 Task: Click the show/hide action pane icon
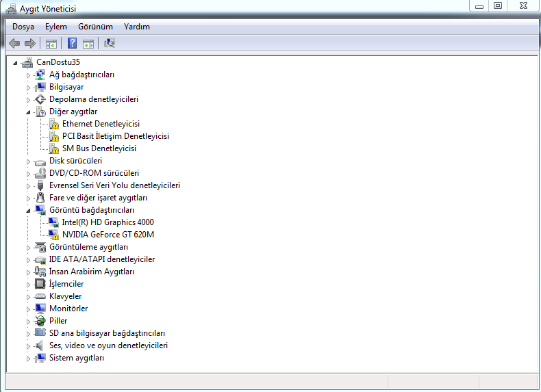88,44
